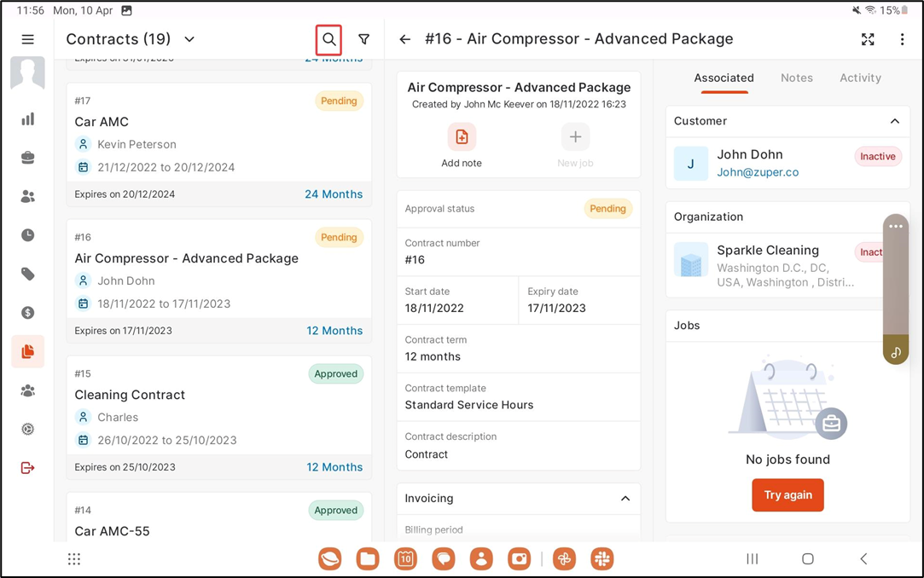Click the Add note icon
This screenshot has width=924, height=578.
pyautogui.click(x=462, y=137)
